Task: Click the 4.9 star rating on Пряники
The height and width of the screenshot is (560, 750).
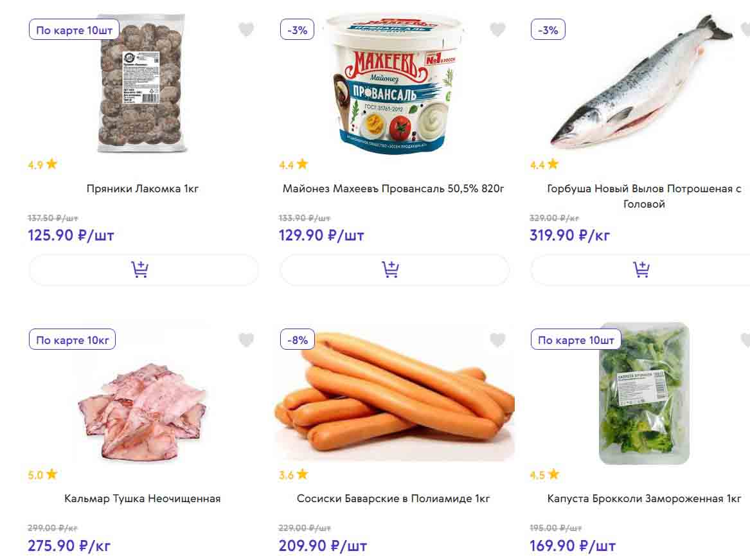Action: point(42,165)
